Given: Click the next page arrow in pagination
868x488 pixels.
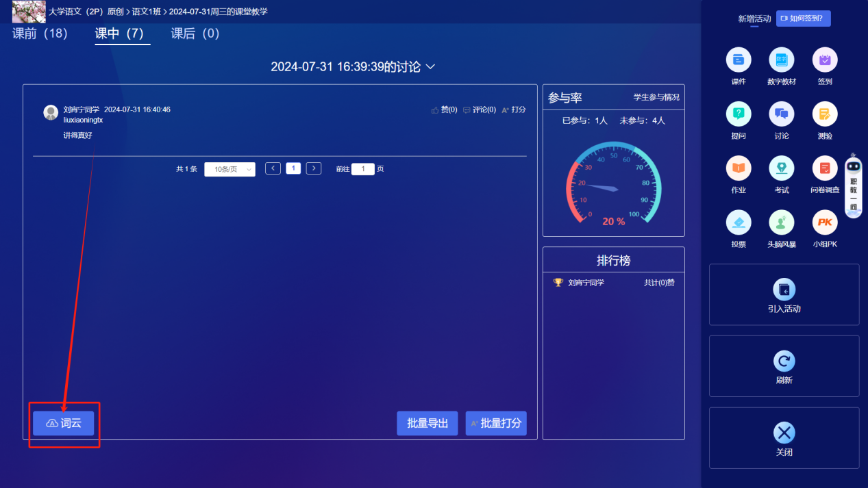Looking at the screenshot, I should pyautogui.click(x=313, y=168).
